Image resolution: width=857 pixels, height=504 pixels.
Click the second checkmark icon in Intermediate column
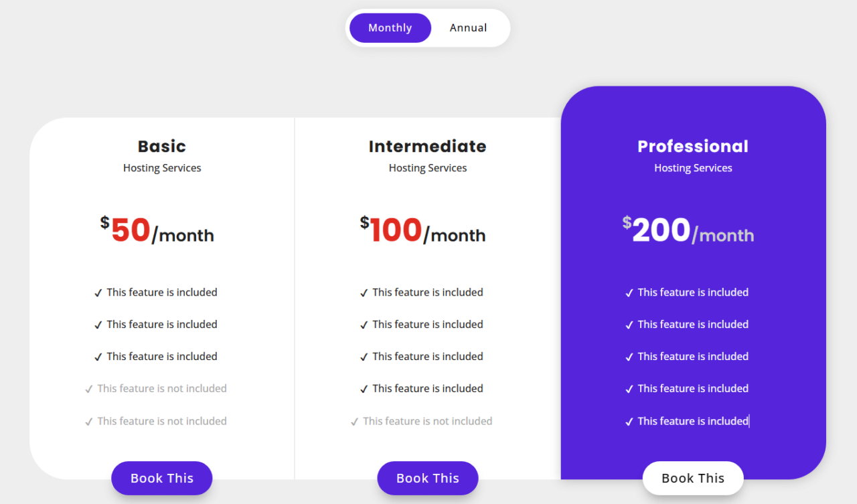click(x=364, y=324)
